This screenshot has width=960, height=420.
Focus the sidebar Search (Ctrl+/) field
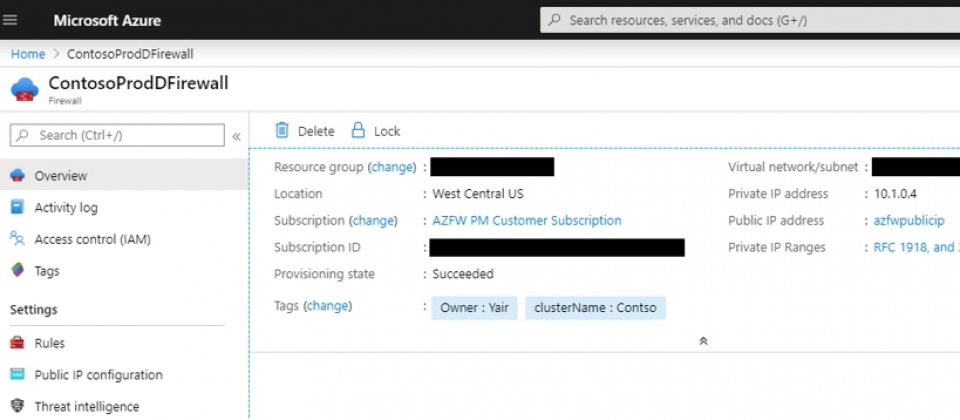coord(117,135)
